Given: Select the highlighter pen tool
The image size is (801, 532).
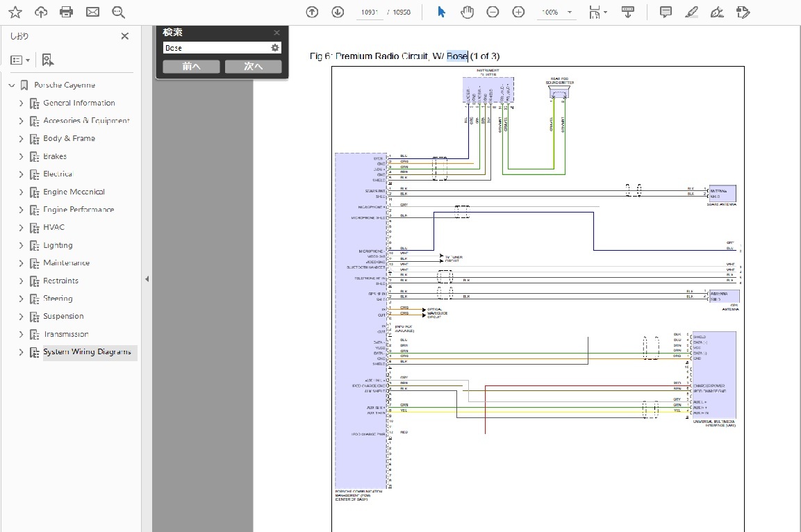Looking at the screenshot, I should pos(691,12).
